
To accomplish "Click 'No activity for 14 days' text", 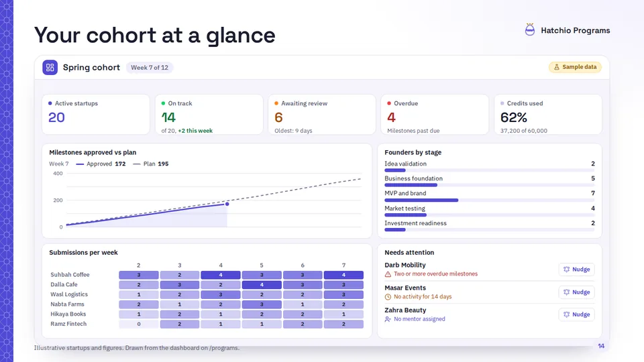I will pyautogui.click(x=423, y=296).
